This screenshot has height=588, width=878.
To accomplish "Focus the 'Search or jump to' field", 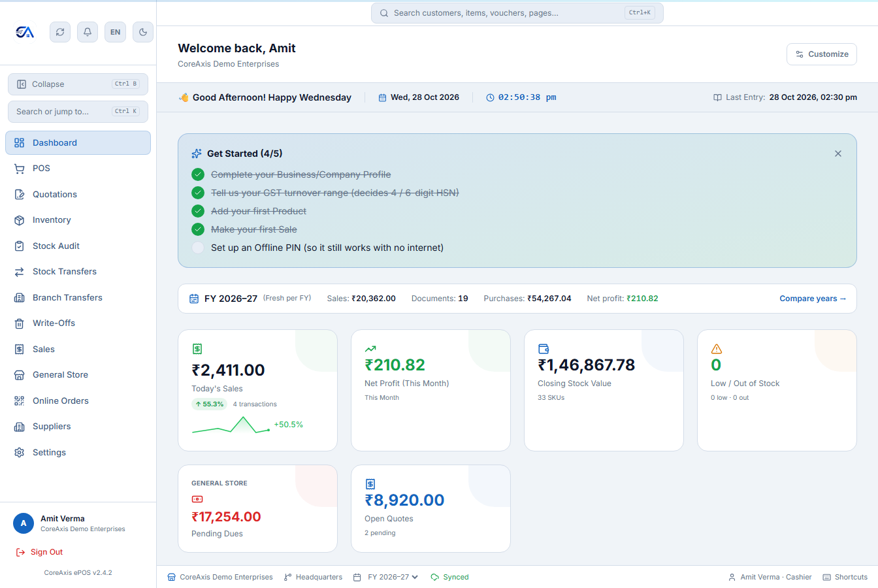I will [78, 112].
